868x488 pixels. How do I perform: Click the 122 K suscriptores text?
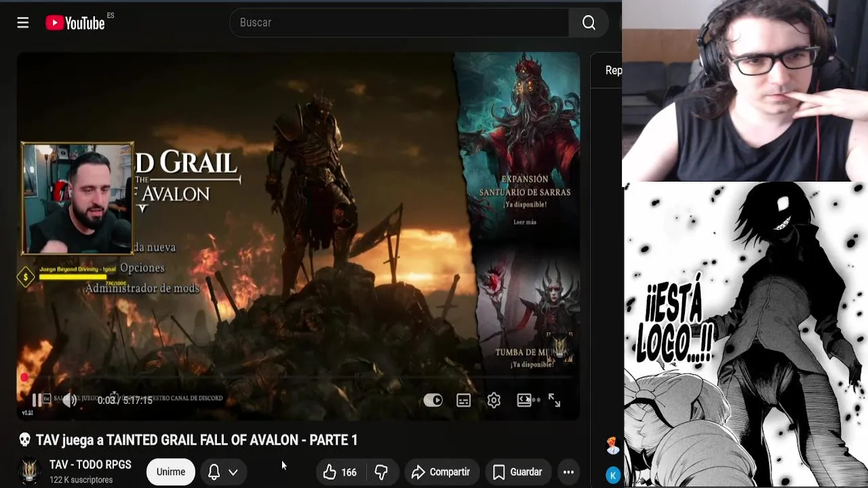81,480
